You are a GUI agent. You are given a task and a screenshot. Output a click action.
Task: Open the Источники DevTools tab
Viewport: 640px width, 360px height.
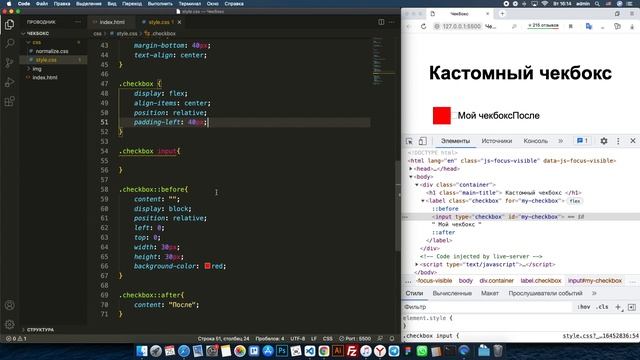coord(497,141)
